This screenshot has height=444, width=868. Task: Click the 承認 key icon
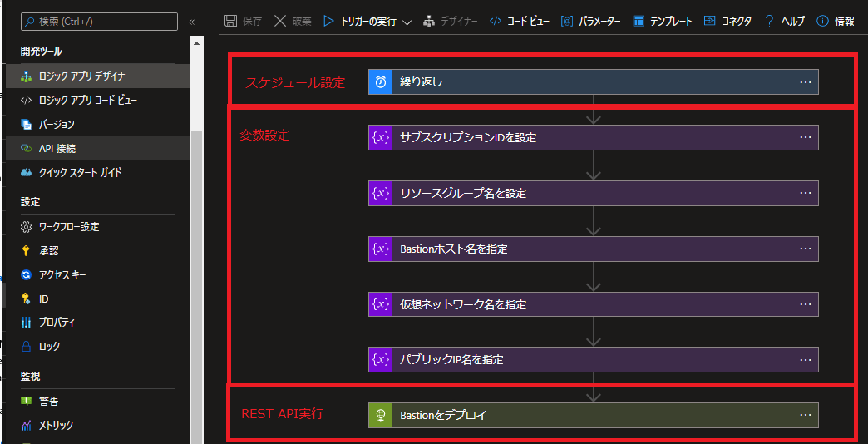pyautogui.click(x=26, y=251)
